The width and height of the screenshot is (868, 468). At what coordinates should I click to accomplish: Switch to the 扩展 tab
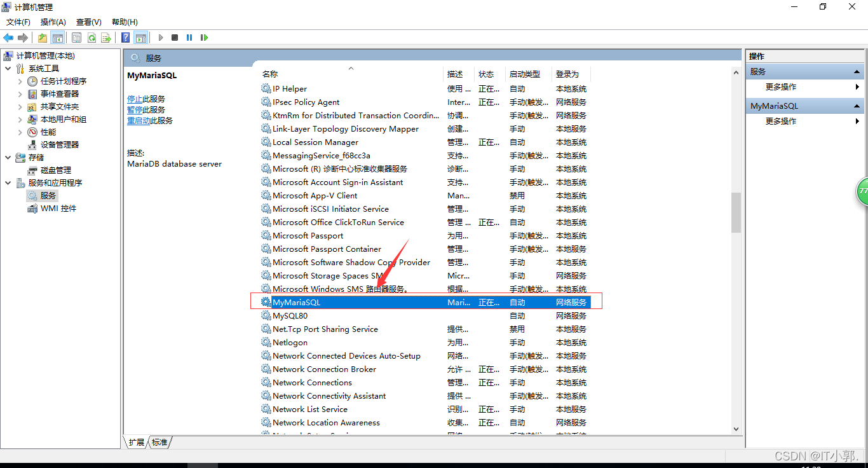(137, 442)
